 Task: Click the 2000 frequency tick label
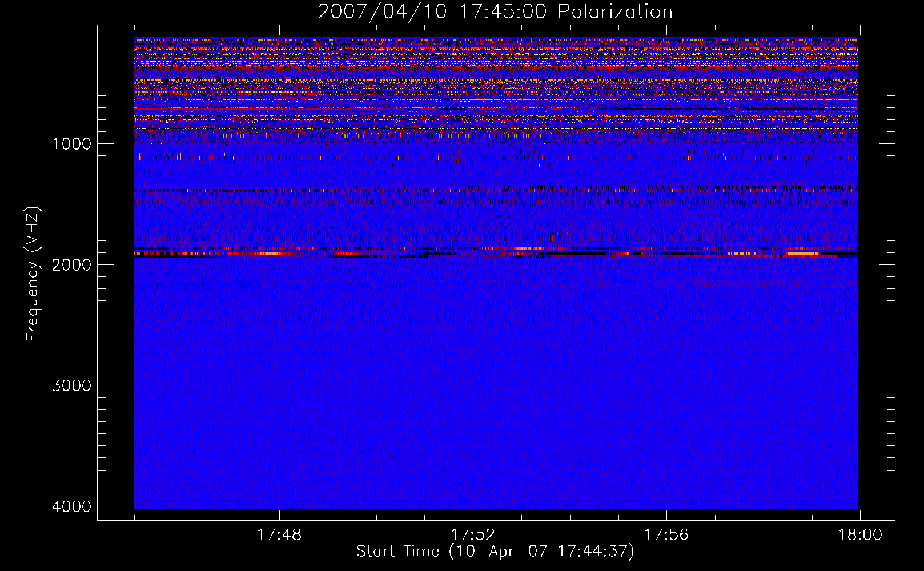tap(71, 264)
